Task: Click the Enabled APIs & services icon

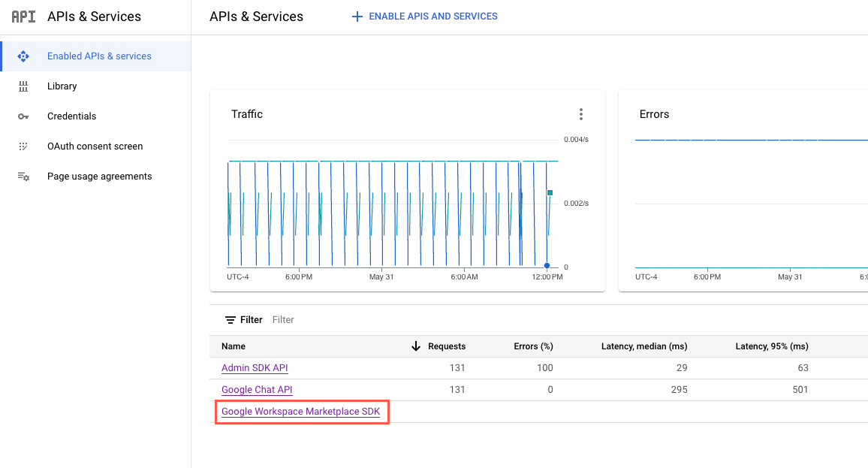Action: (x=23, y=56)
